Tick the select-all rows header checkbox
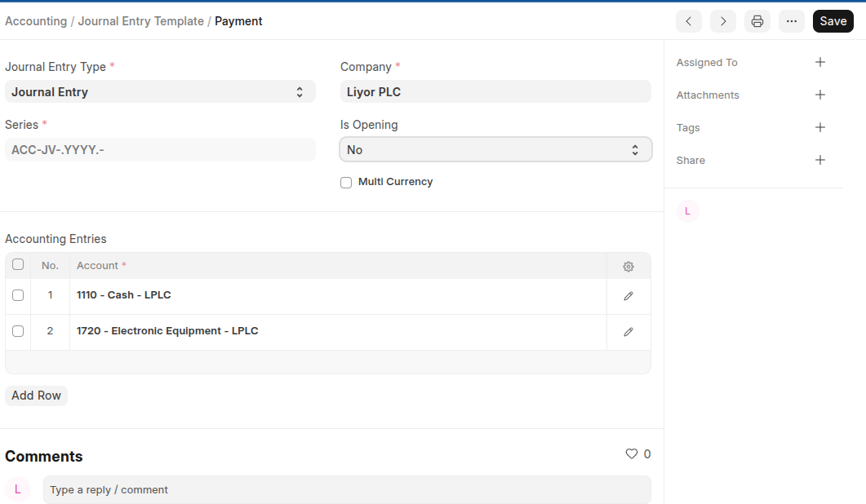Screen dimensions: 866x504 tap(18, 264)
